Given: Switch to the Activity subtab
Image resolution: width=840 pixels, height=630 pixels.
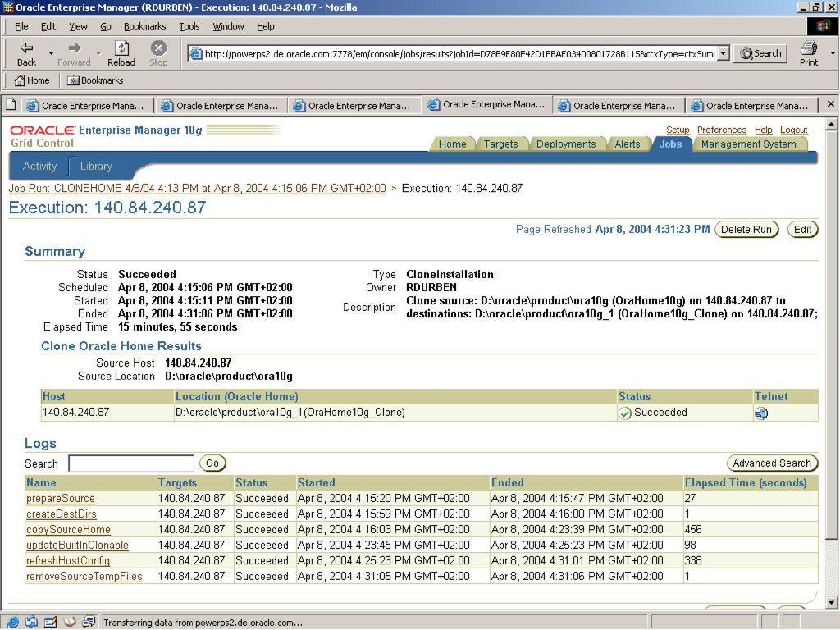Looking at the screenshot, I should [x=39, y=166].
